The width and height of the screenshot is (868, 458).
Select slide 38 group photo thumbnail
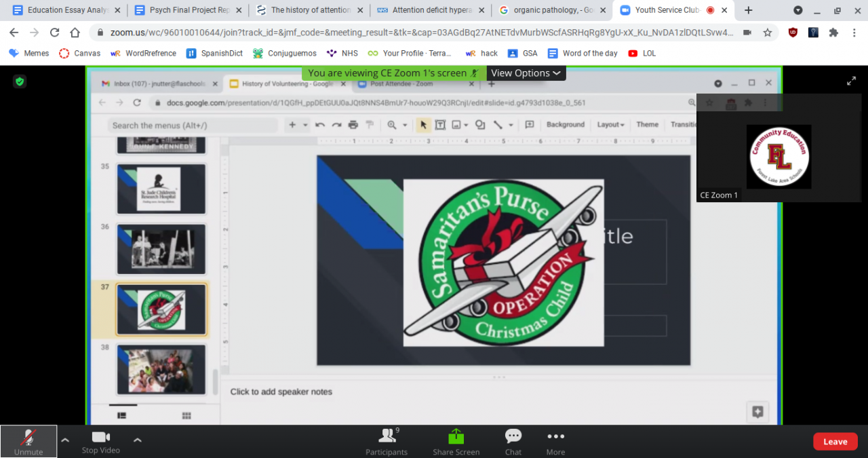(x=161, y=370)
